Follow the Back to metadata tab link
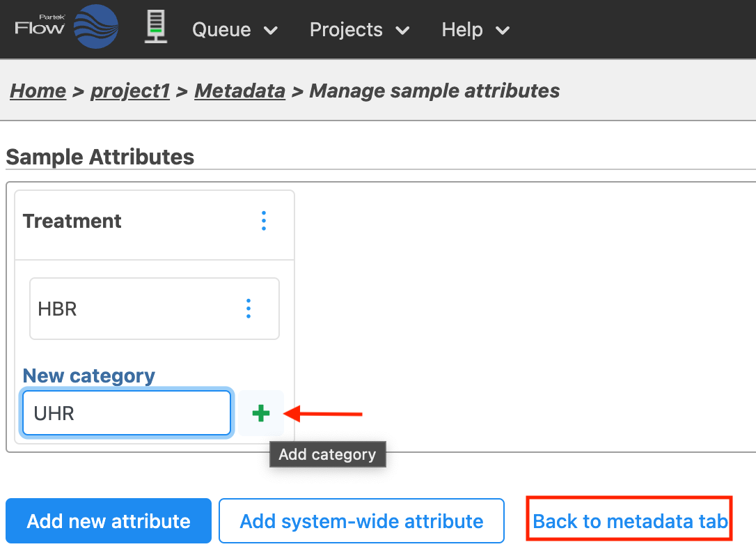Viewport: 756px width, 549px height. click(630, 521)
